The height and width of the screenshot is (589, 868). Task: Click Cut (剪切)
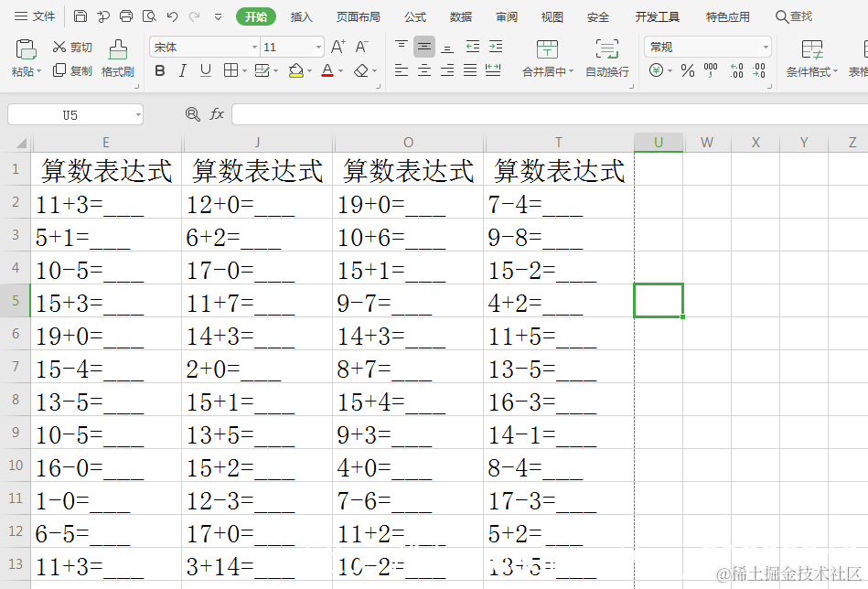click(72, 47)
